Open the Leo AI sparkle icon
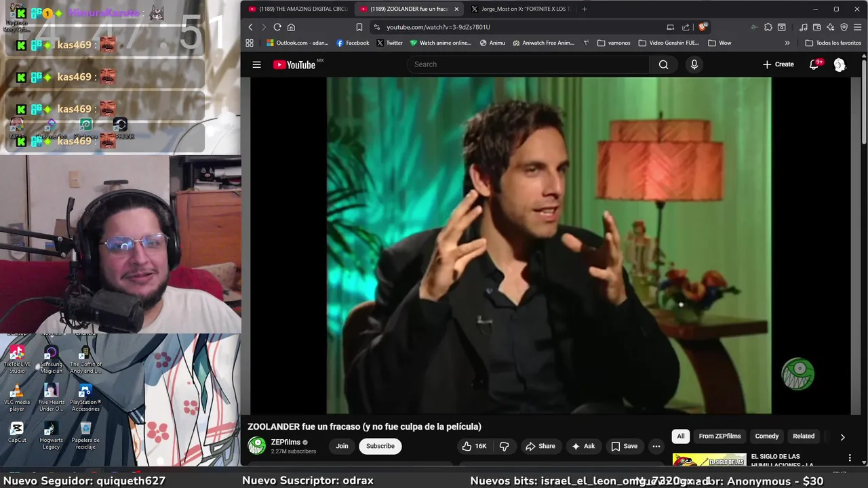The height and width of the screenshot is (488, 868). 830,27
